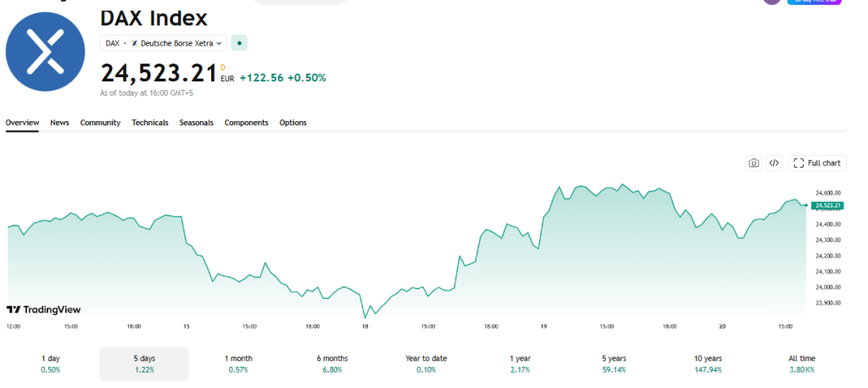Select the 5 days range

(x=144, y=363)
